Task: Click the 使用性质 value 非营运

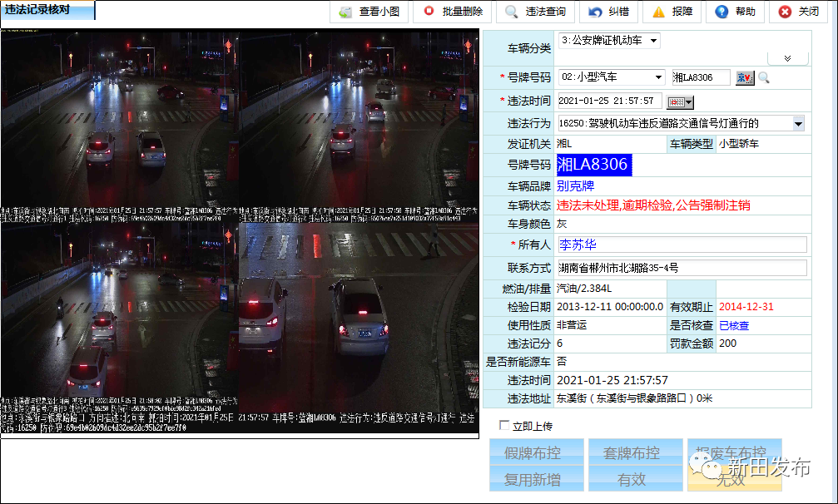Action: (572, 326)
